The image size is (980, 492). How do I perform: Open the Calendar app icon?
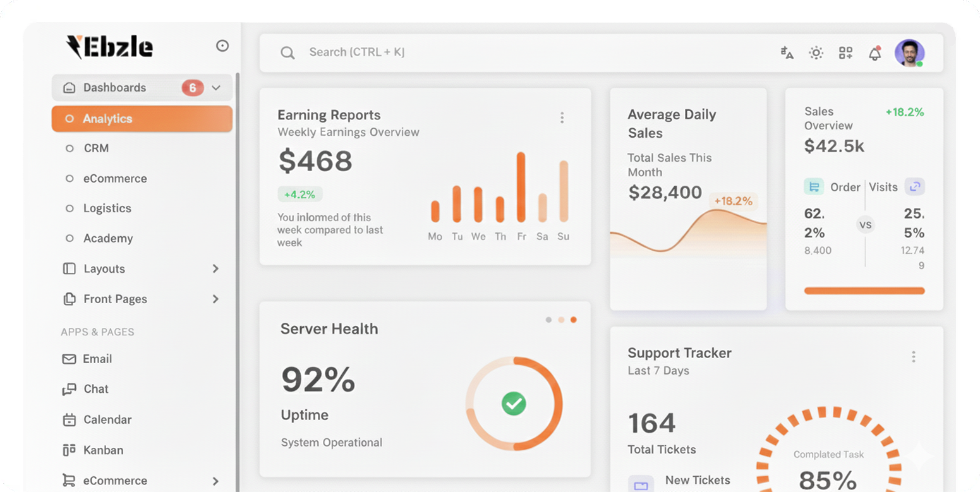[x=69, y=420]
